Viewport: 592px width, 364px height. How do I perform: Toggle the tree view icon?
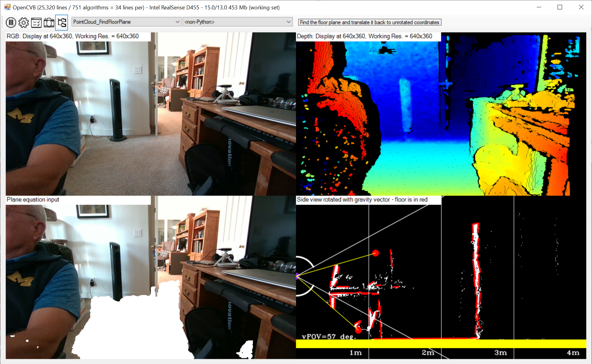point(62,22)
